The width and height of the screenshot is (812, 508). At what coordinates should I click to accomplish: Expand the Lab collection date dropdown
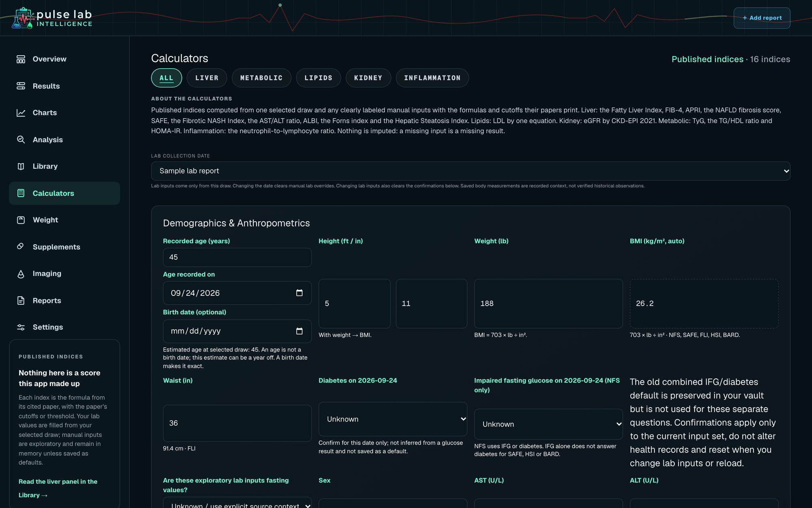click(x=471, y=171)
